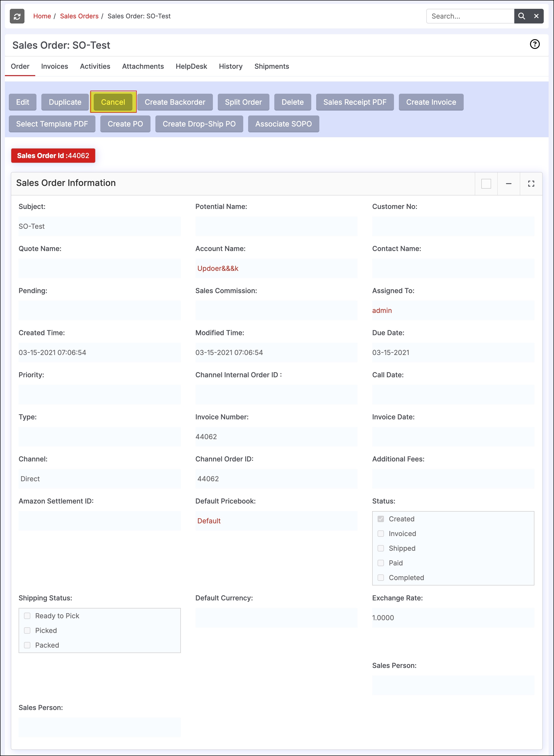Tick the Completed status checkbox
Viewport: 554px width, 756px height.
(x=381, y=578)
